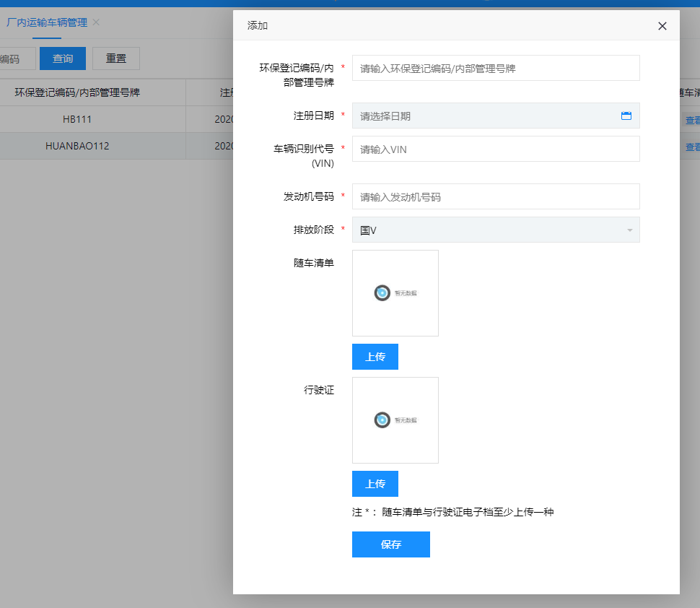This screenshot has height=608, width=700.
Task: Close the 厂内运输车辆管理 tab via its x
Action: coord(96,22)
